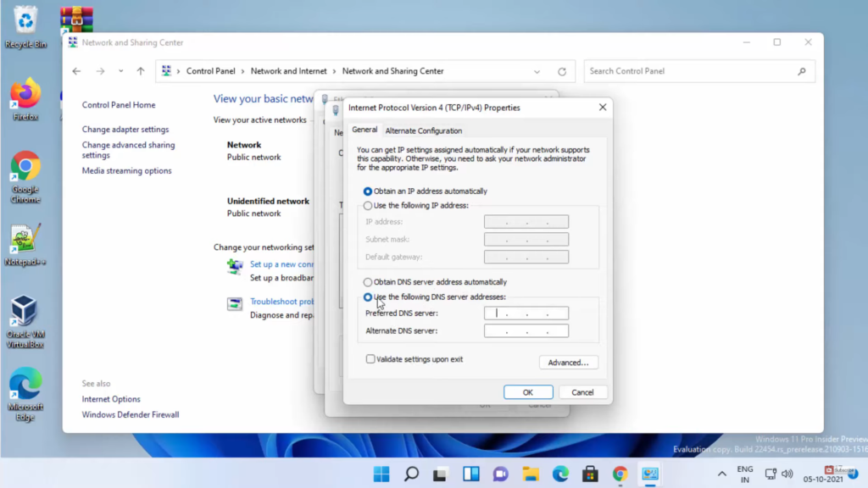Click the Back arrow in Control Panel
868x488 pixels.
(x=76, y=71)
